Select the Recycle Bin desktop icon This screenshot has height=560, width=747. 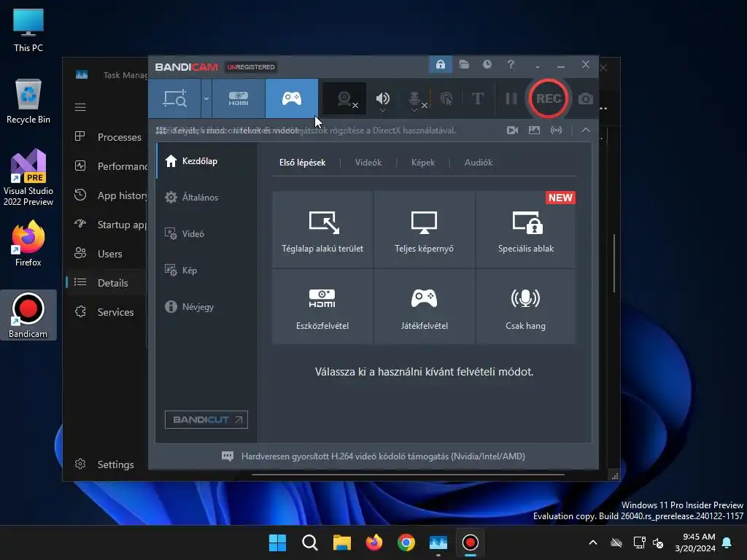coord(28,101)
